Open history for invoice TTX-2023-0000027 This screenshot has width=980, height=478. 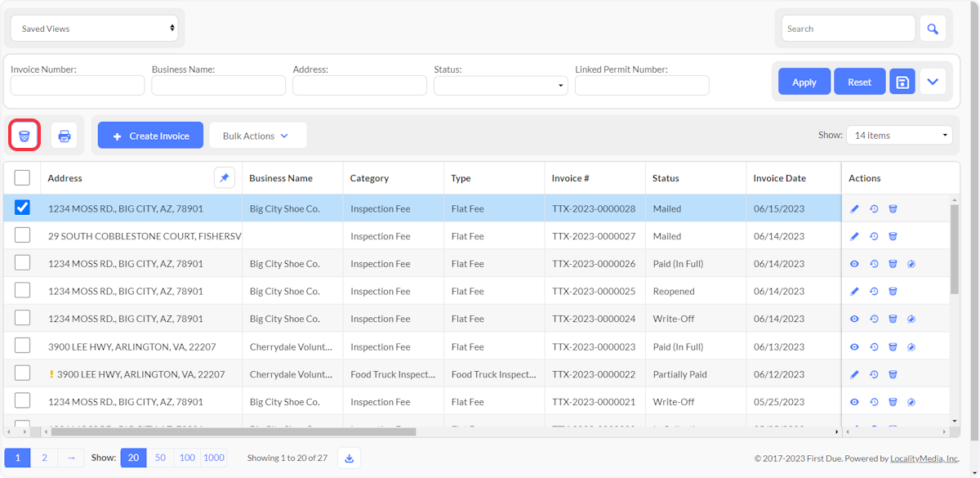pyautogui.click(x=874, y=236)
